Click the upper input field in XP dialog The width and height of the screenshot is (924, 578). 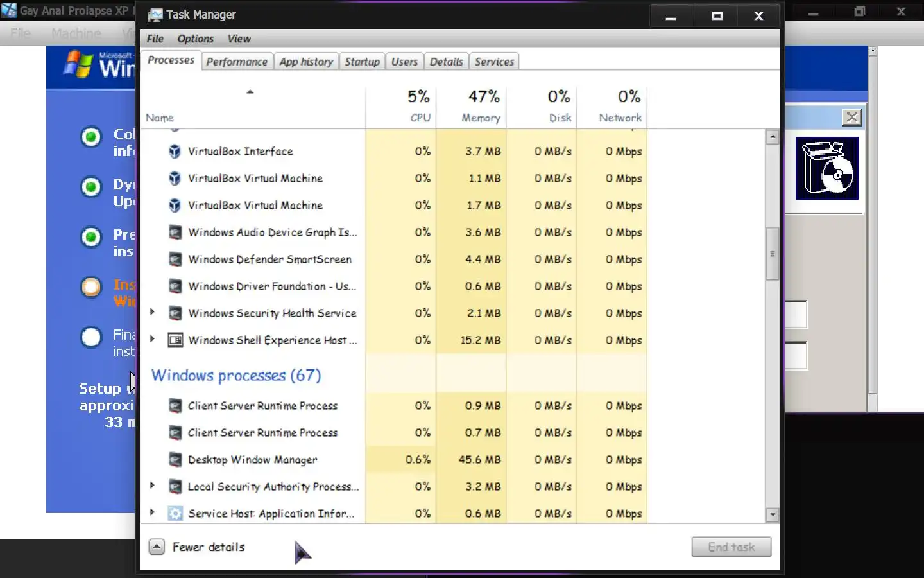coord(796,315)
